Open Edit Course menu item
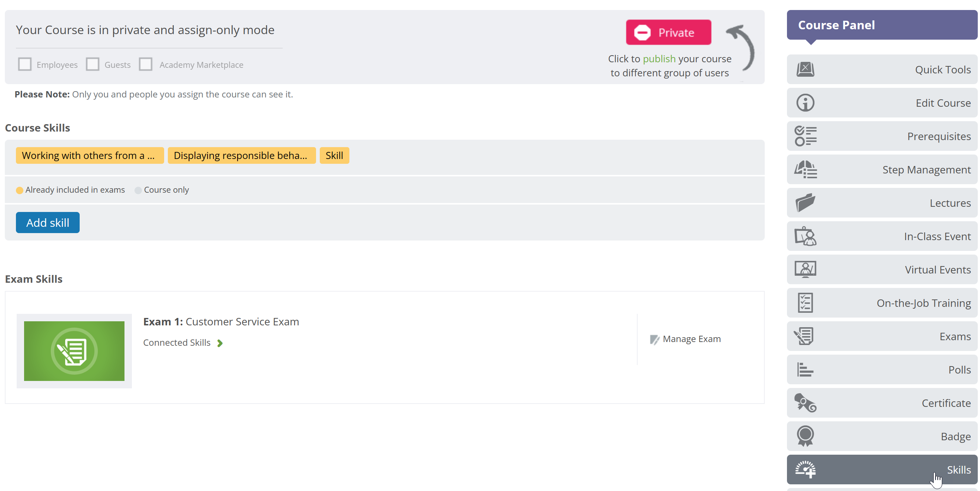 (x=882, y=103)
